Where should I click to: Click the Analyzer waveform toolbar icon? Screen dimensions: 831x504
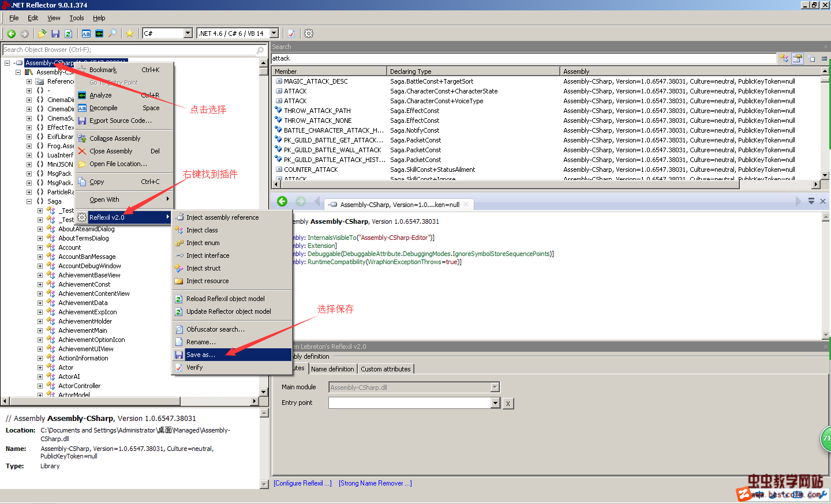pos(99,33)
